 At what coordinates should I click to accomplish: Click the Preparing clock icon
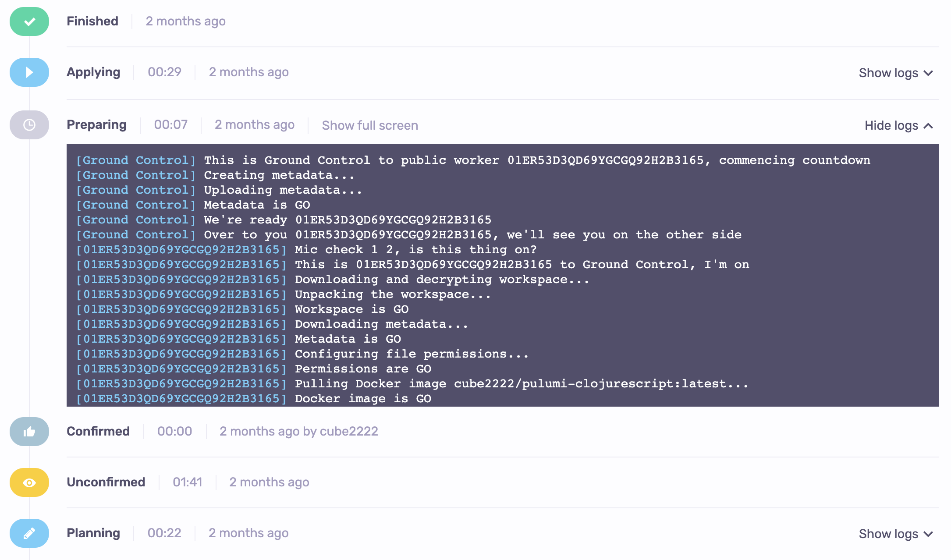click(29, 125)
